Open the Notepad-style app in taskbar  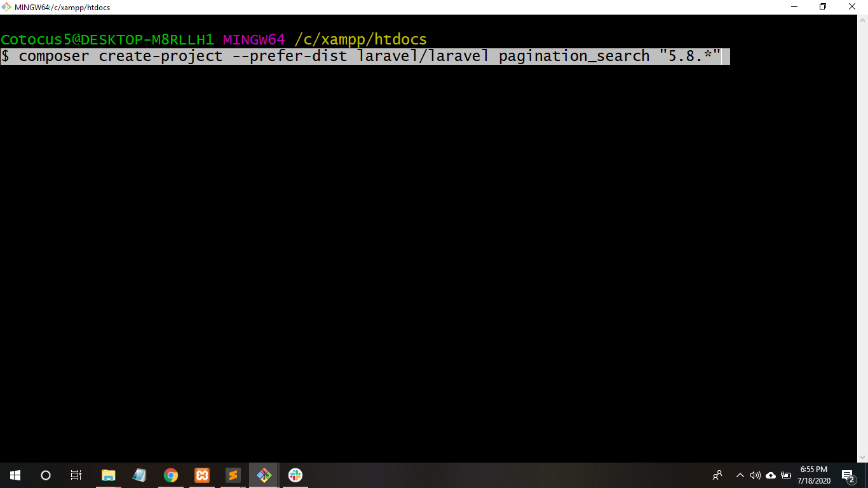[139, 475]
